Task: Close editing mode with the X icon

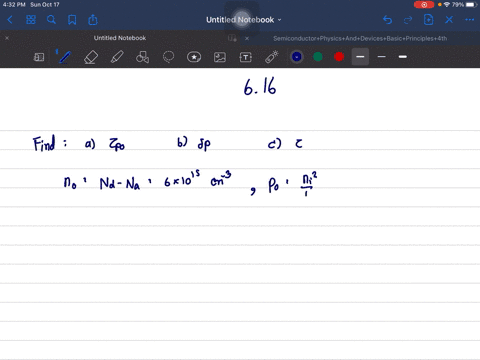Action: [x=449, y=20]
